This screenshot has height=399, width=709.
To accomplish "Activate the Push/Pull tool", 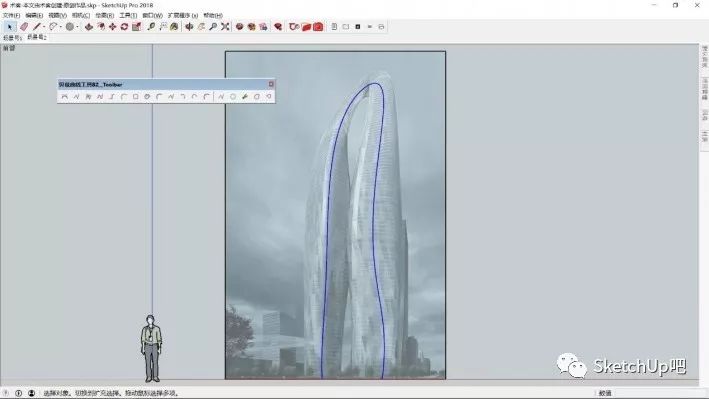I will [89, 27].
